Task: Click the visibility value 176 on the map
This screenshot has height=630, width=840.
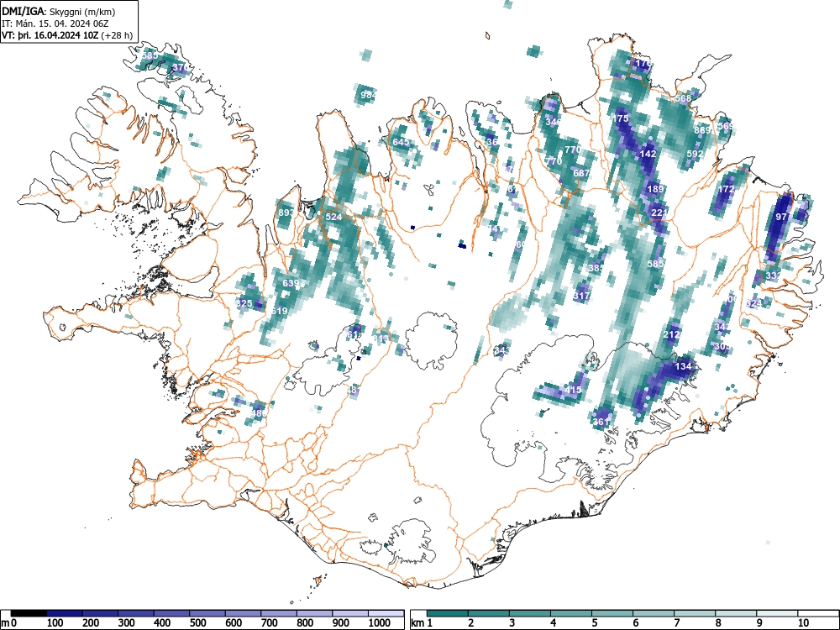Action: (643, 64)
